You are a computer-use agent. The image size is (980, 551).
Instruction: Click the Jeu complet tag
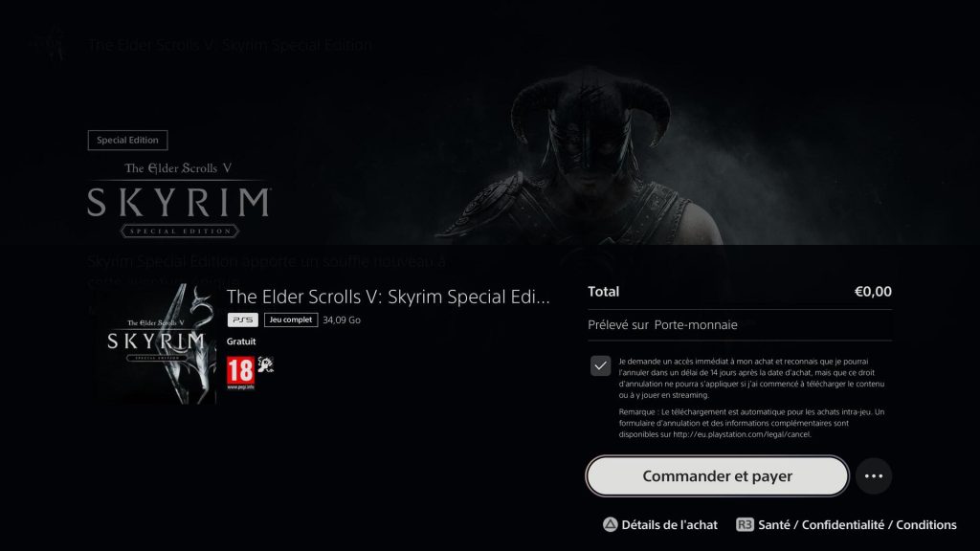pyautogui.click(x=291, y=320)
